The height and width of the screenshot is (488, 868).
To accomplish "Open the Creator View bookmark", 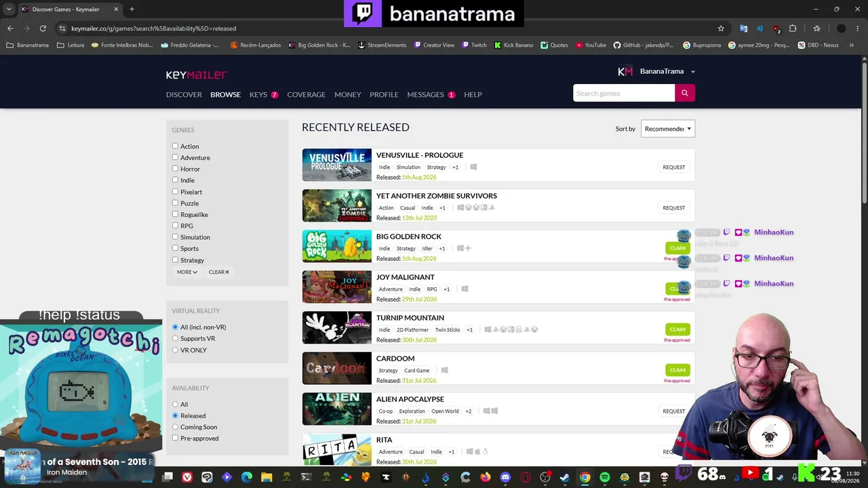I will pyautogui.click(x=434, y=45).
